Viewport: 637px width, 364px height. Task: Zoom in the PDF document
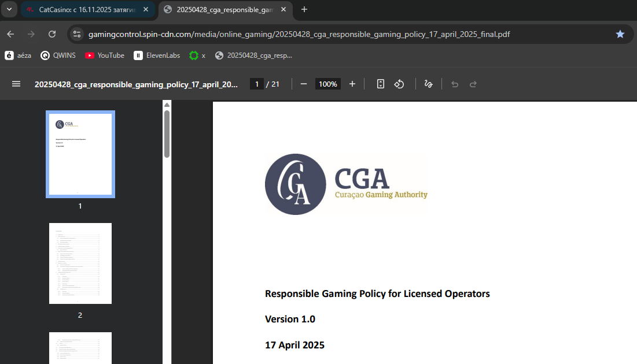click(x=352, y=84)
